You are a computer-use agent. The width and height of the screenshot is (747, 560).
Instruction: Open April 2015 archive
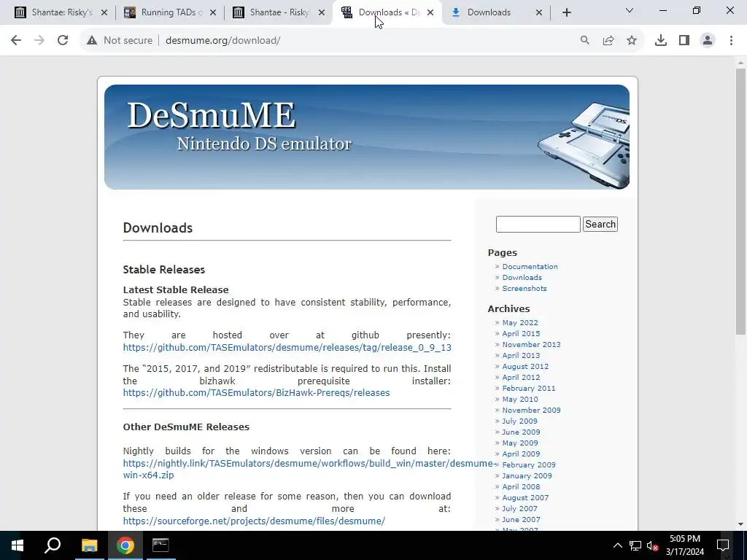pos(521,334)
